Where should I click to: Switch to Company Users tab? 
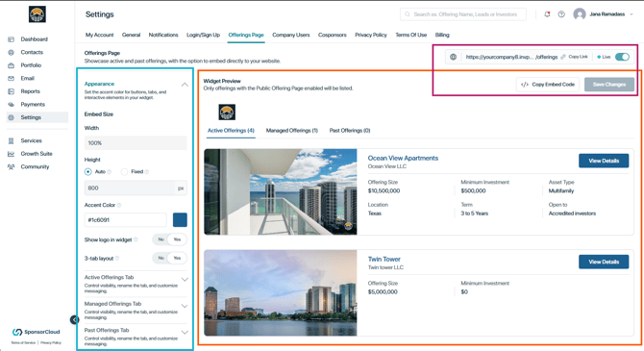point(291,35)
